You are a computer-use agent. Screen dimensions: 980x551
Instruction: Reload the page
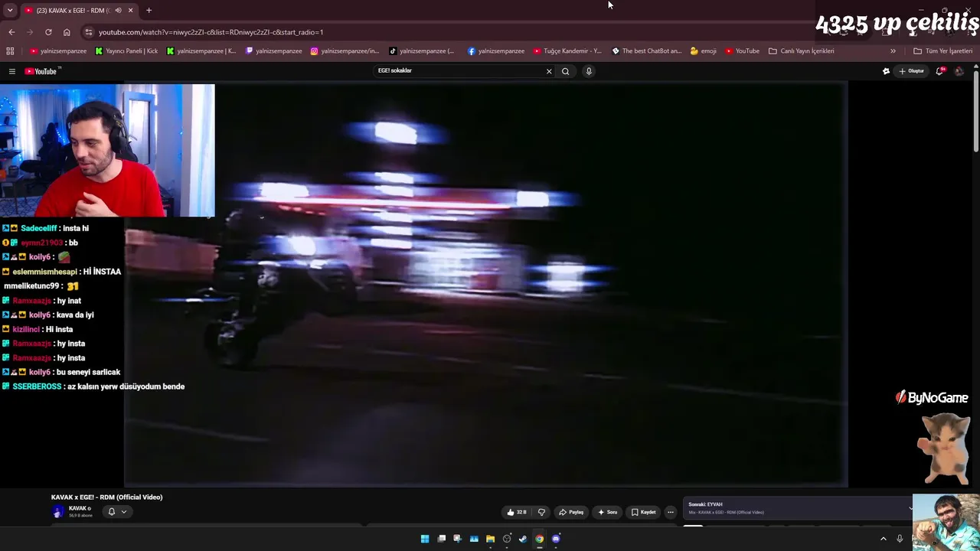click(48, 32)
